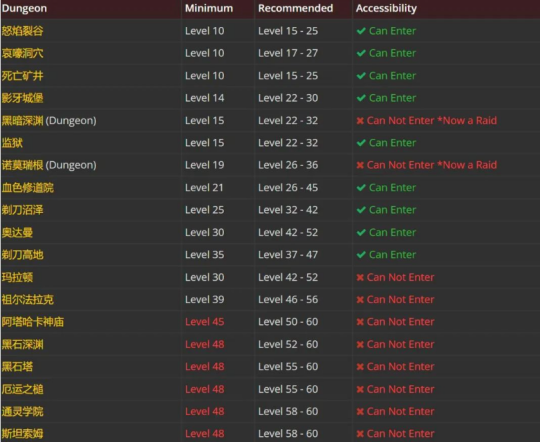Click the red cross icon in the 祖尔法拉克 row
The height and width of the screenshot is (442, 540).
click(360, 300)
